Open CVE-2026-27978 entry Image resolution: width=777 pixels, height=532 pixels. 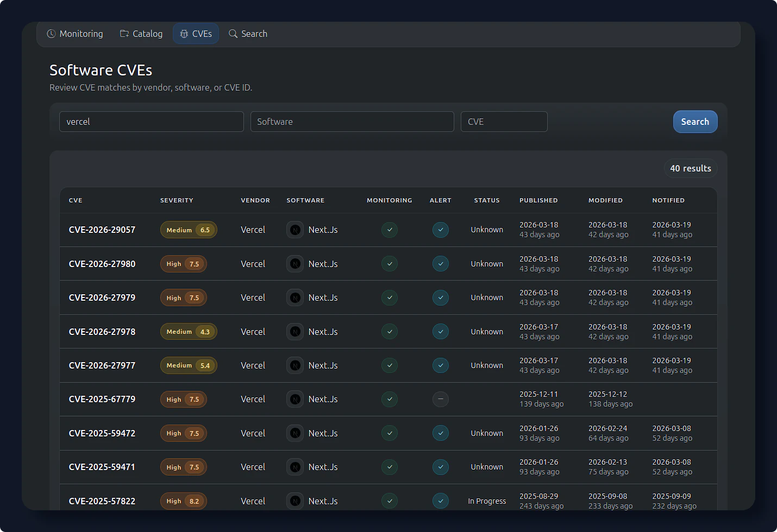point(102,332)
